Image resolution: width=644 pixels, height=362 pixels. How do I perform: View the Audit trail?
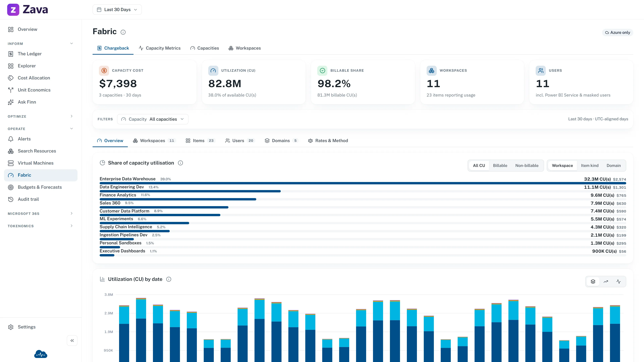click(41, 199)
